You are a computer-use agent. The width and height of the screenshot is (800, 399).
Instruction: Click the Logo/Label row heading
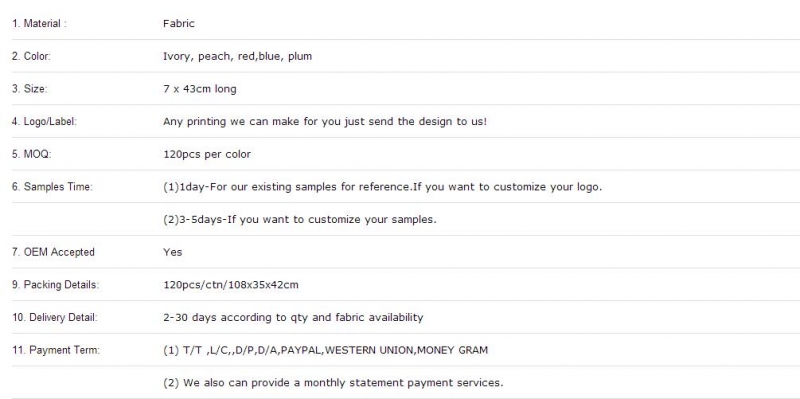(x=44, y=121)
